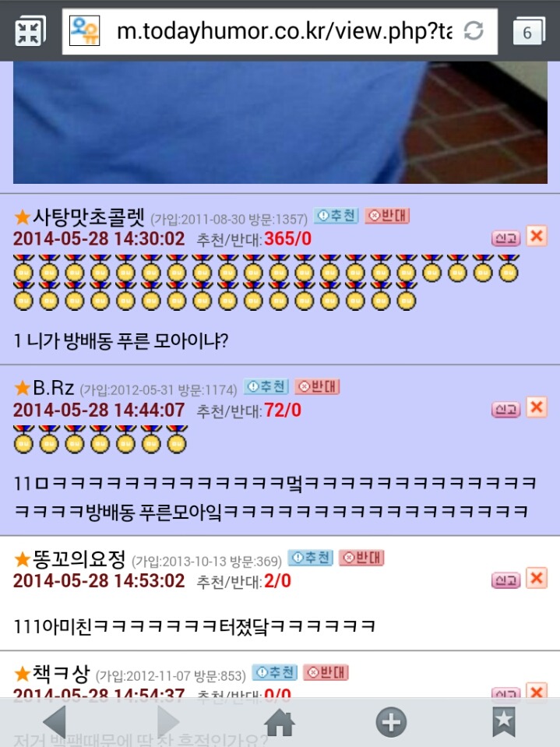This screenshot has width=560, height=747.
Task: Recommend B.Rz's comment via 추천
Action: click(x=266, y=386)
